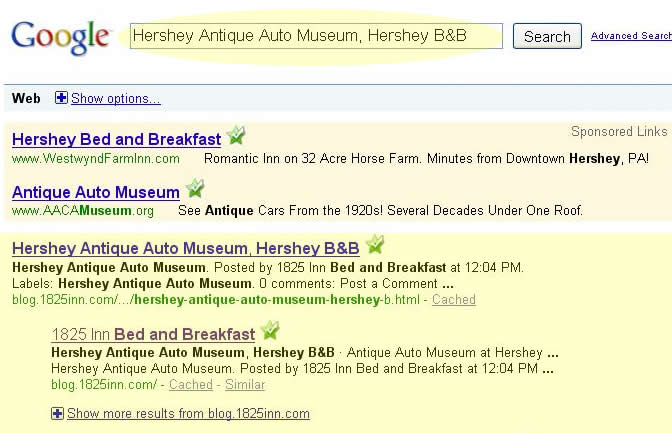This screenshot has height=433, width=672.
Task: Open Hershey Antique Auto Museum, Hershey B&B result
Action: click(186, 248)
